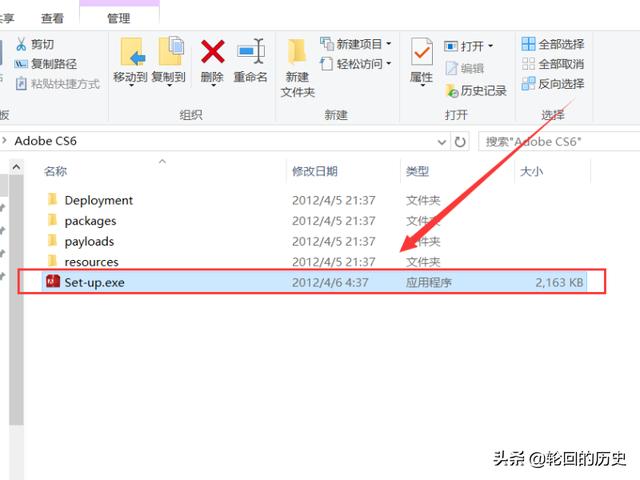This screenshot has width=640, height=480.
Task: Sort by the Name (名称) column header
Action: pyautogui.click(x=56, y=171)
